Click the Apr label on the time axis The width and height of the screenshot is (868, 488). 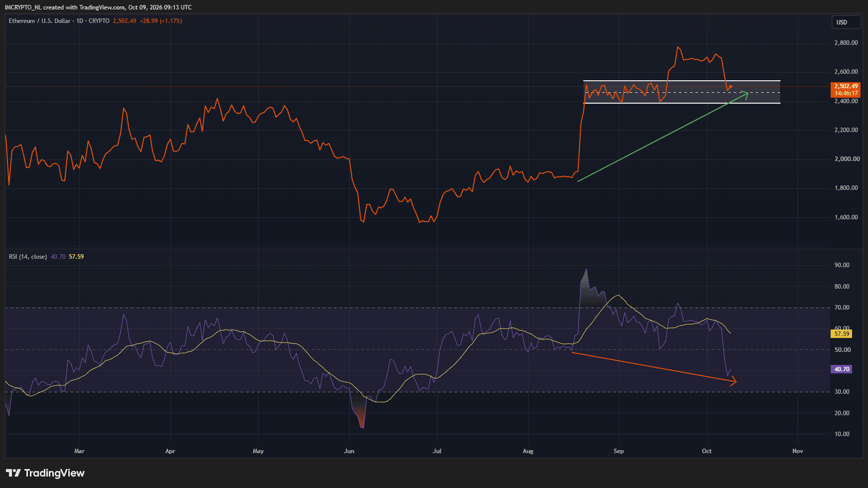tap(170, 451)
